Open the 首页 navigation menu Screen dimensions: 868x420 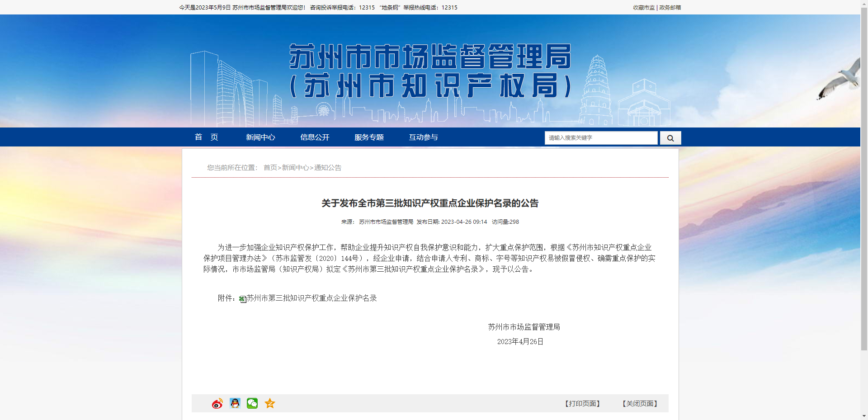207,137
